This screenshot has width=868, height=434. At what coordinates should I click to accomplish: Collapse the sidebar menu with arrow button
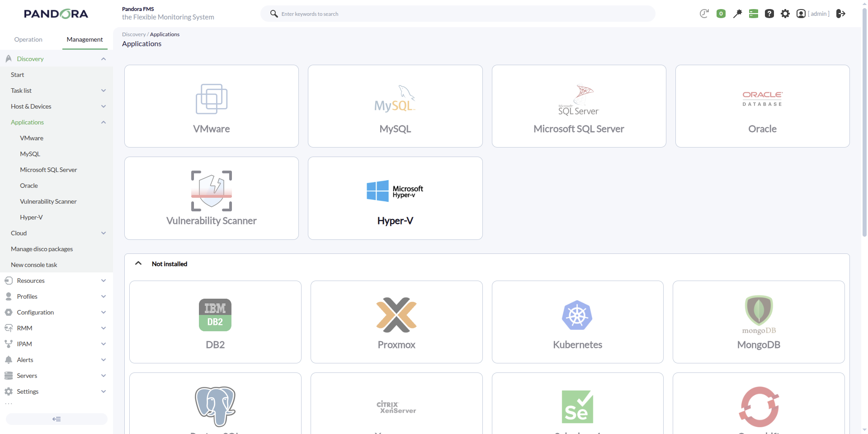point(57,419)
